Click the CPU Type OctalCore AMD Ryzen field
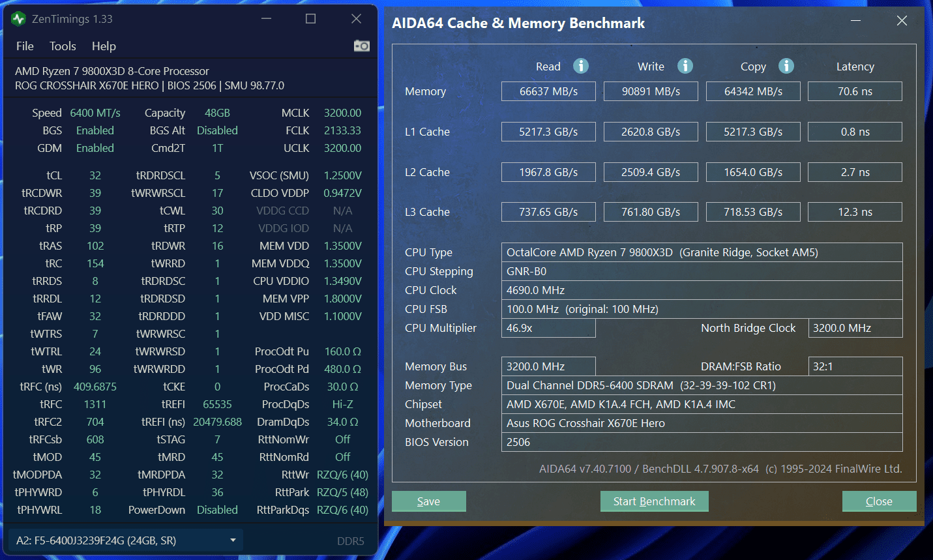Screen dimensions: 933x560 tap(702, 252)
